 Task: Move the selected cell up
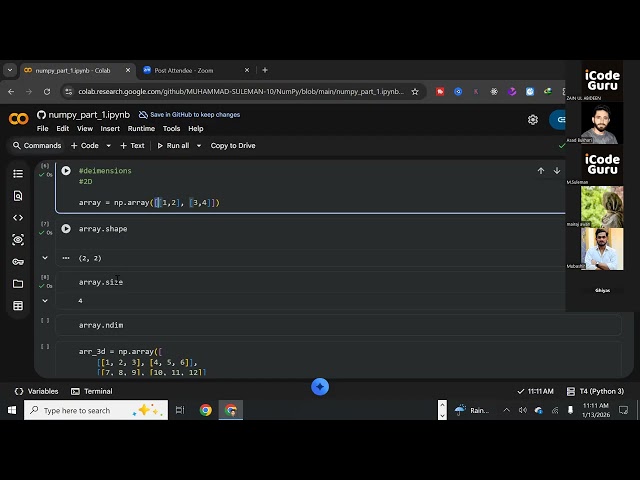541,171
